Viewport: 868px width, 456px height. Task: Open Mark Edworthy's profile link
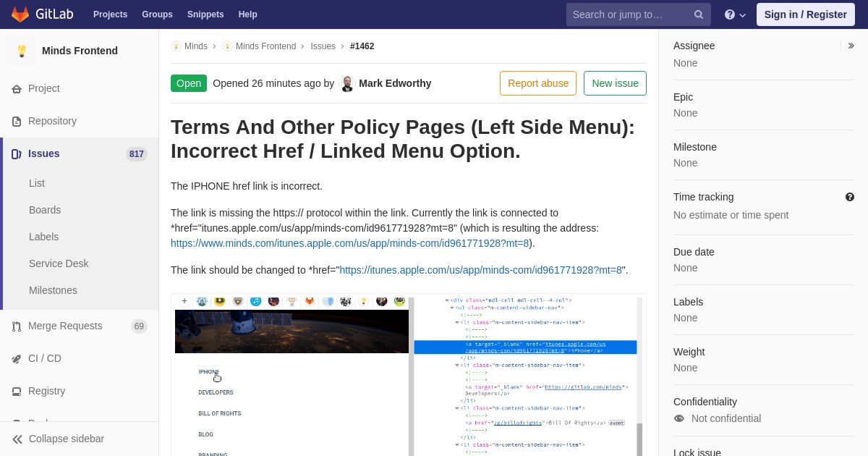coord(395,83)
